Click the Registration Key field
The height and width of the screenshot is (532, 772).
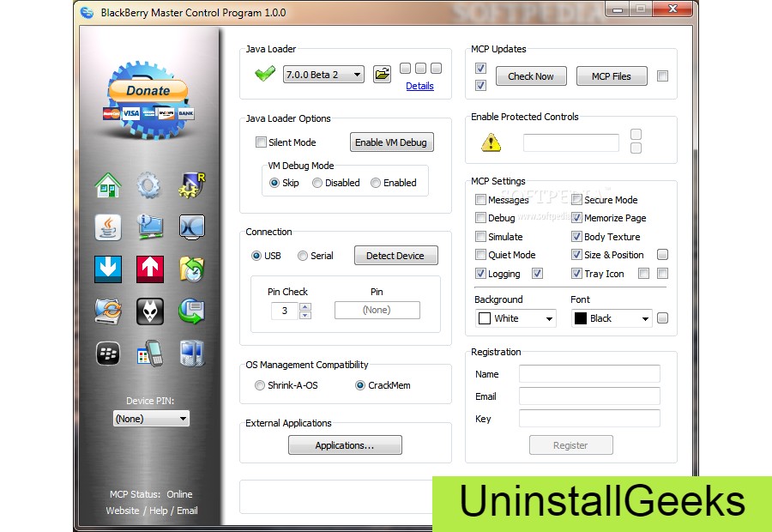(x=589, y=418)
